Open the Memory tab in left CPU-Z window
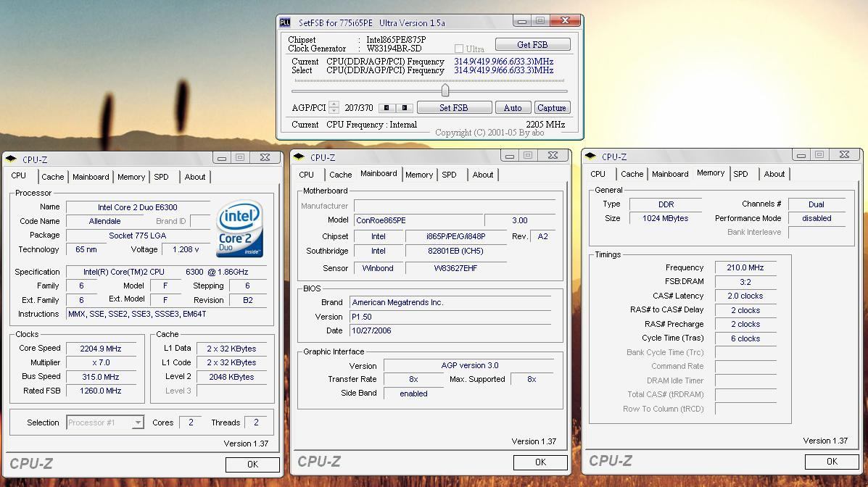 [131, 177]
